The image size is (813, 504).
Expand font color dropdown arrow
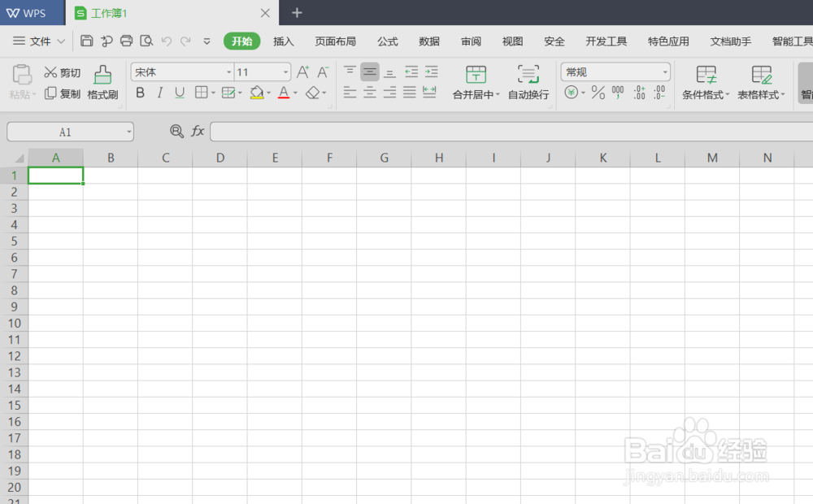[296, 93]
